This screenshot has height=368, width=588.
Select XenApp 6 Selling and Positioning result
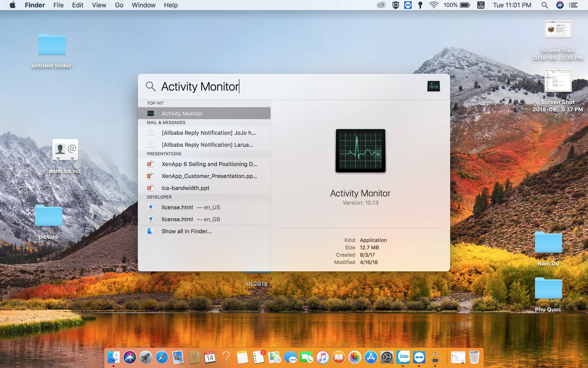pos(204,164)
